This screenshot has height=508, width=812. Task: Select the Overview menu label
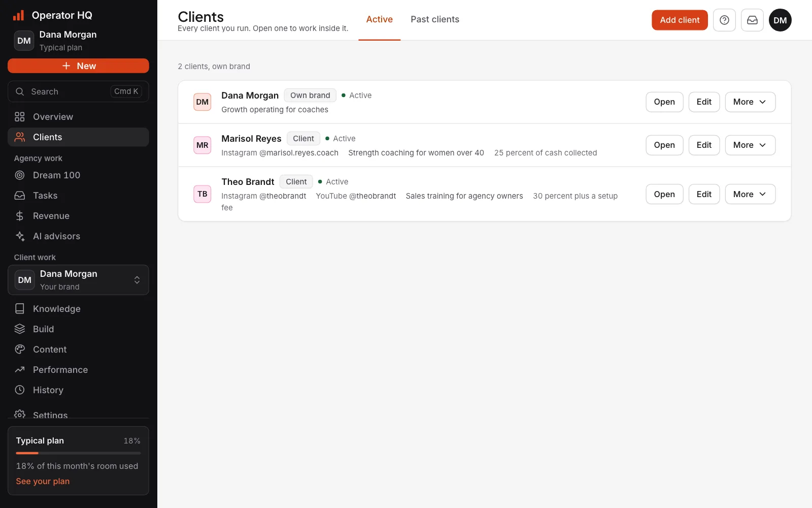(x=53, y=117)
